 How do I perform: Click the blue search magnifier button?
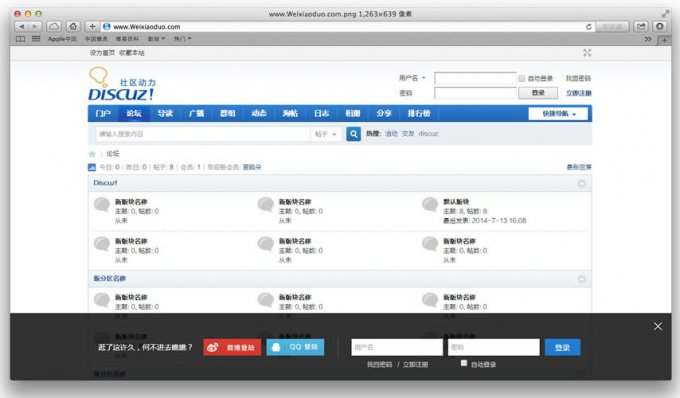click(x=353, y=134)
